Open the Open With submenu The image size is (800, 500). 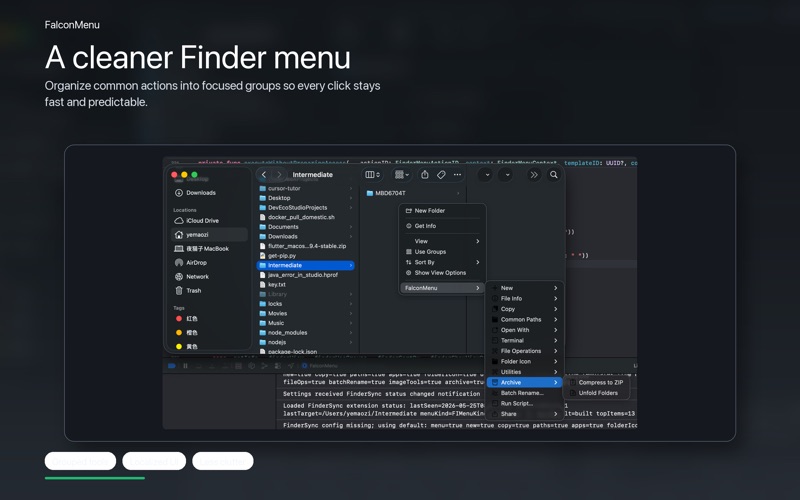(524, 330)
